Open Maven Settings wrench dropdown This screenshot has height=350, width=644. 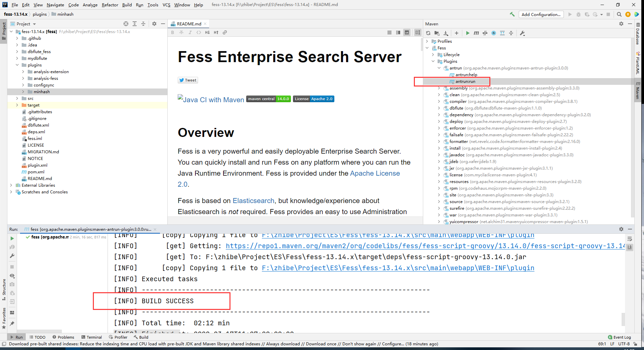point(522,33)
